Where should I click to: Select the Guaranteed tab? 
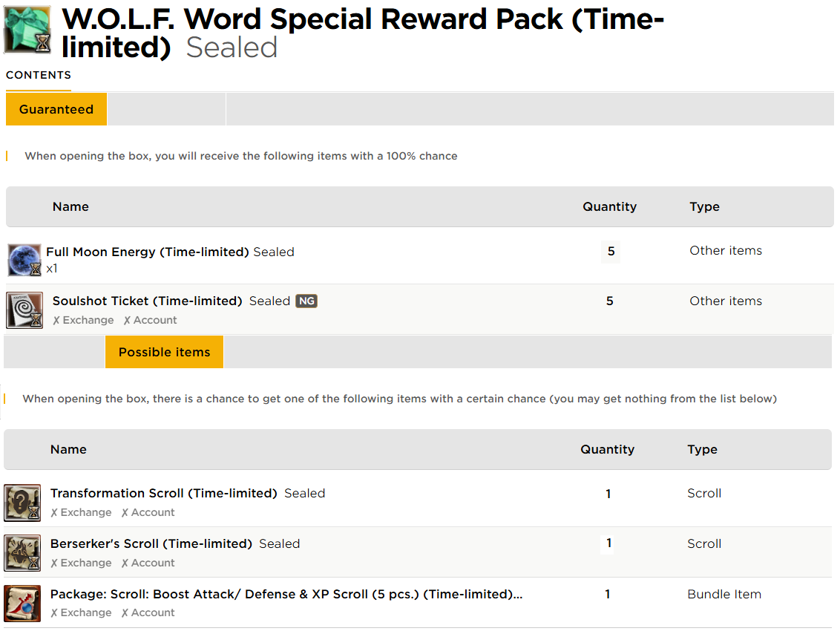coord(56,109)
